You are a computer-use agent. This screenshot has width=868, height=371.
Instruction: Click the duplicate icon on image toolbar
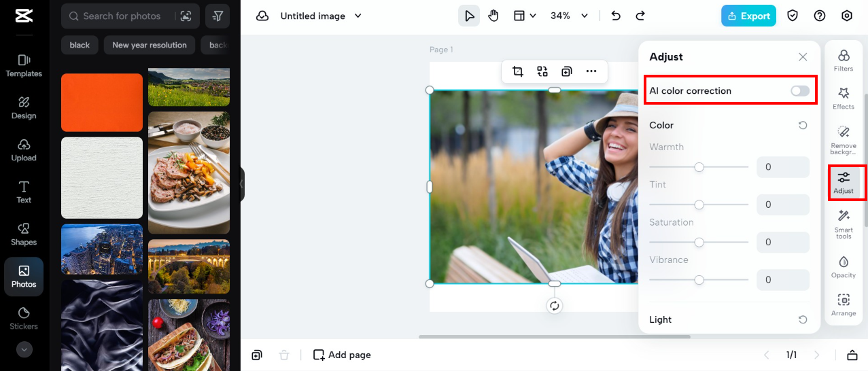pyautogui.click(x=567, y=71)
